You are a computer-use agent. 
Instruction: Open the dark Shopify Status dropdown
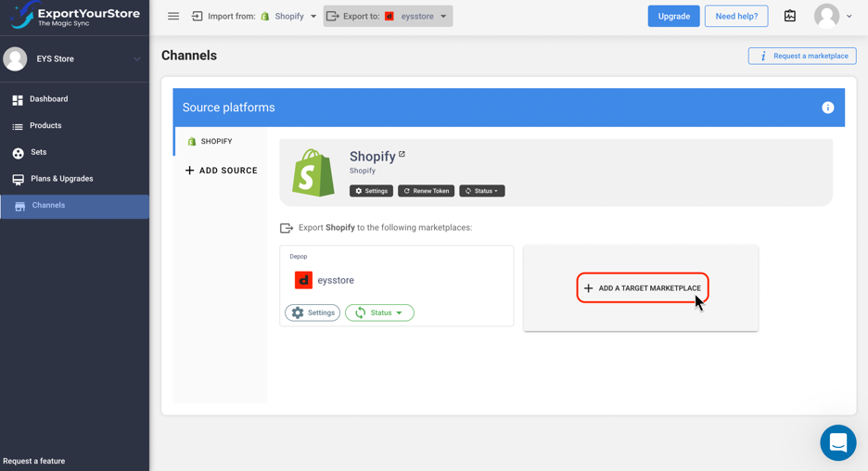pyautogui.click(x=481, y=191)
